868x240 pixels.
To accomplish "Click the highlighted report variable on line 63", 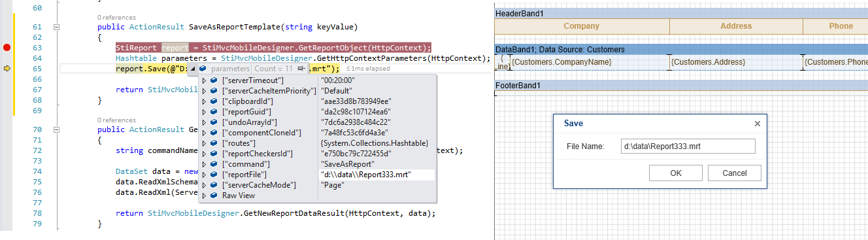I will click(x=175, y=48).
